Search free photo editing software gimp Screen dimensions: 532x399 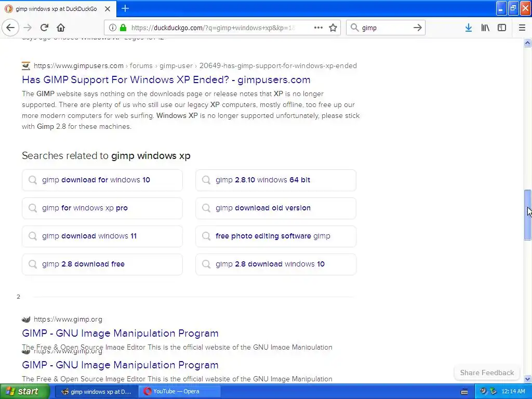276,236
